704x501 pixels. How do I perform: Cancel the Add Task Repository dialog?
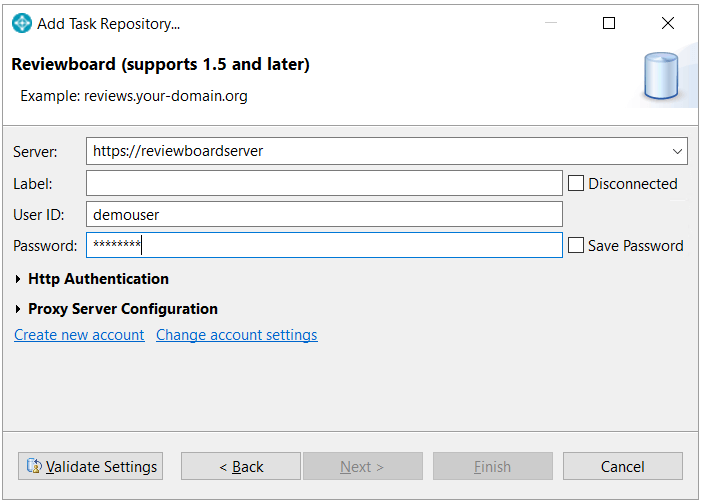pyautogui.click(x=623, y=466)
